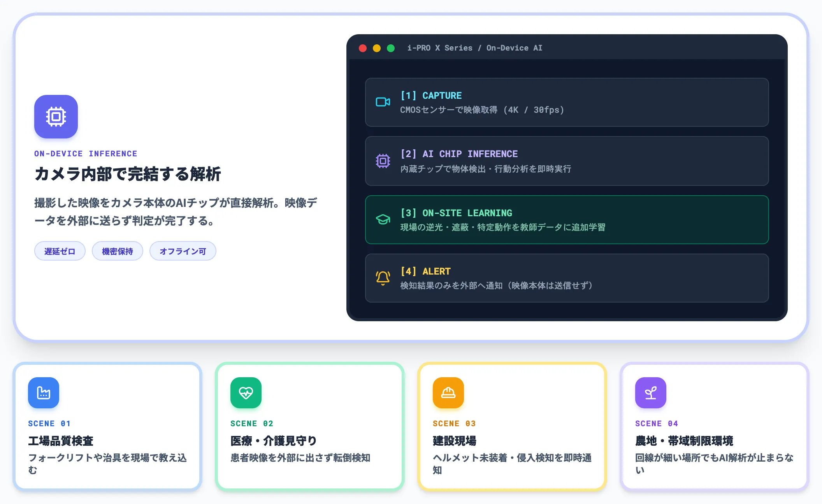The image size is (822, 504).
Task: Click the heading カメラ内部で完結する解析
Action: coord(128,174)
